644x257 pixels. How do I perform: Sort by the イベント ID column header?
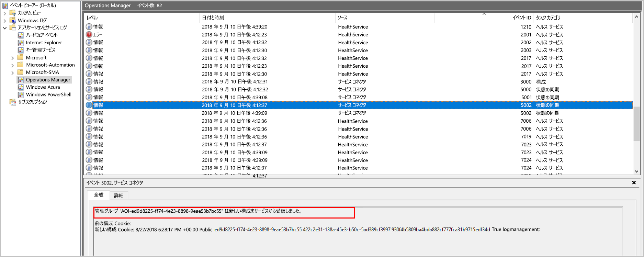click(484, 18)
